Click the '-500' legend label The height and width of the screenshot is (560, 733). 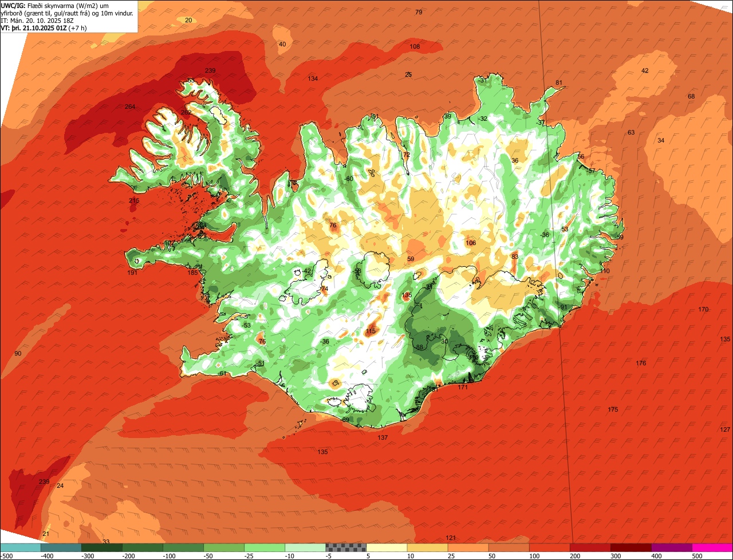pos(6,556)
